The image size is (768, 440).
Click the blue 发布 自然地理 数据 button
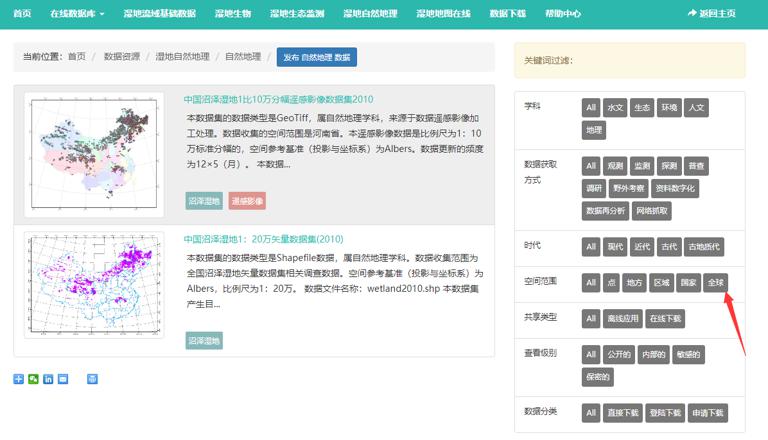[x=316, y=57]
